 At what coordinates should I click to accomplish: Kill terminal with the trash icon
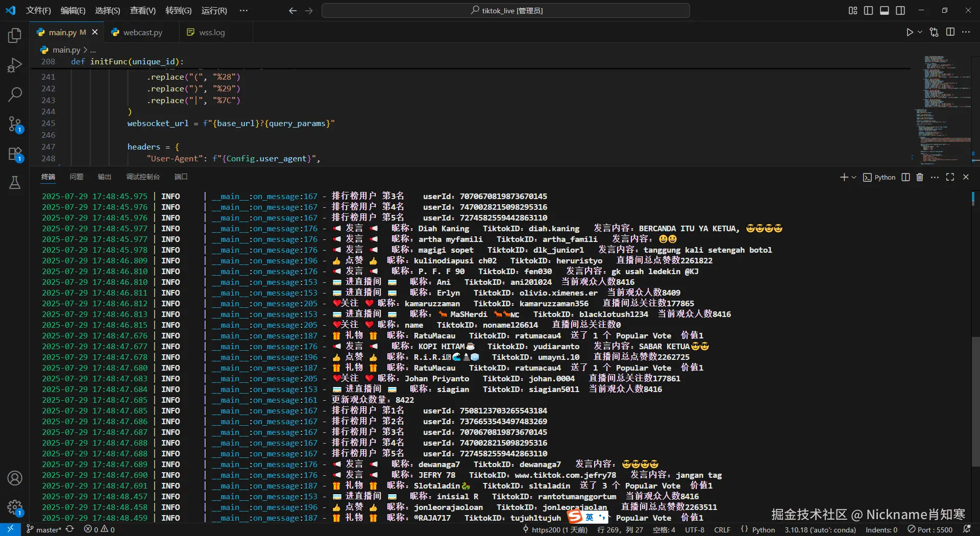pos(920,177)
